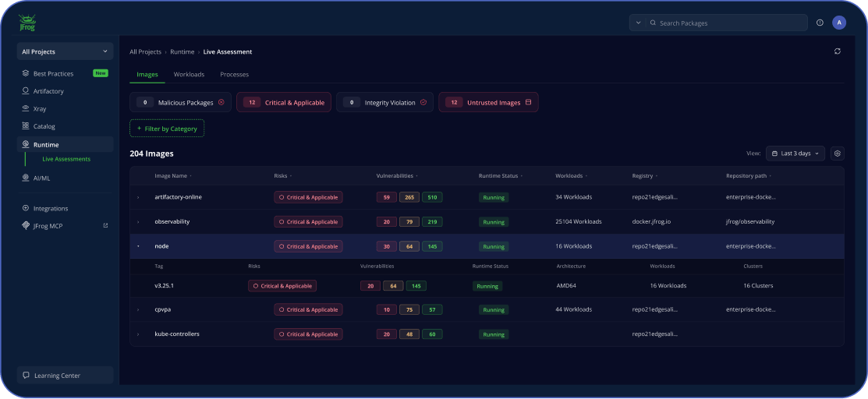
Task: Collapse the node row
Action: (x=138, y=246)
